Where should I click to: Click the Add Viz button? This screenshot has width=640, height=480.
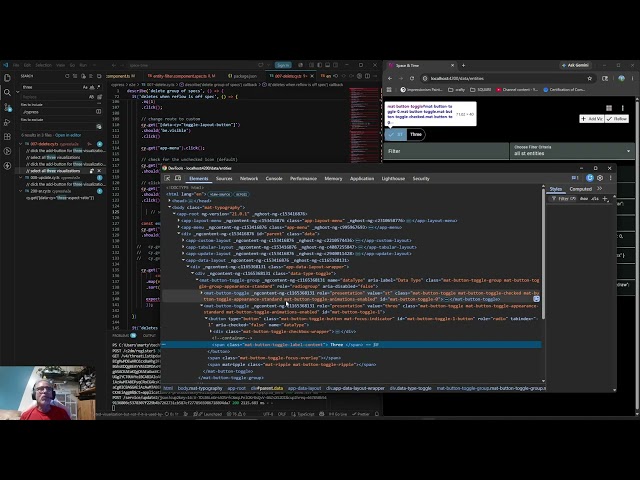(x=592, y=119)
